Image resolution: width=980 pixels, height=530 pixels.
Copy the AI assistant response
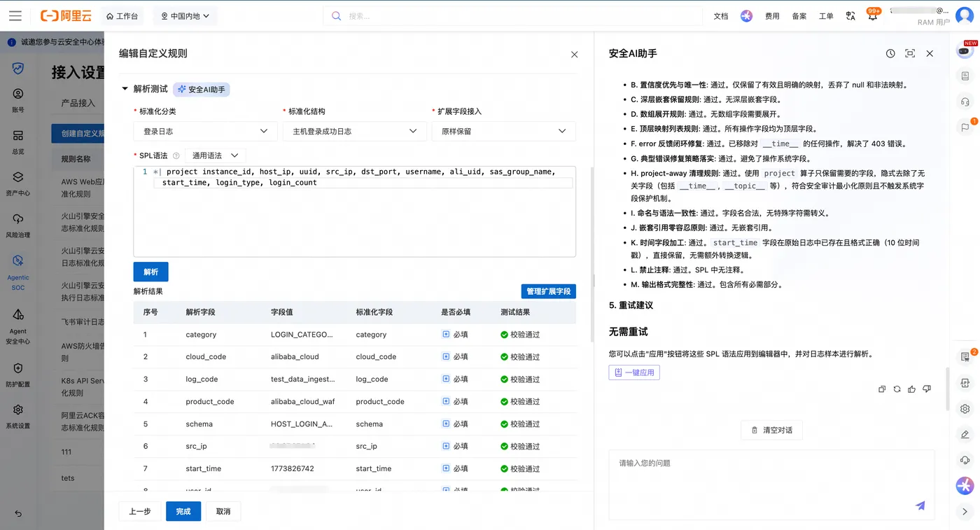(882, 389)
